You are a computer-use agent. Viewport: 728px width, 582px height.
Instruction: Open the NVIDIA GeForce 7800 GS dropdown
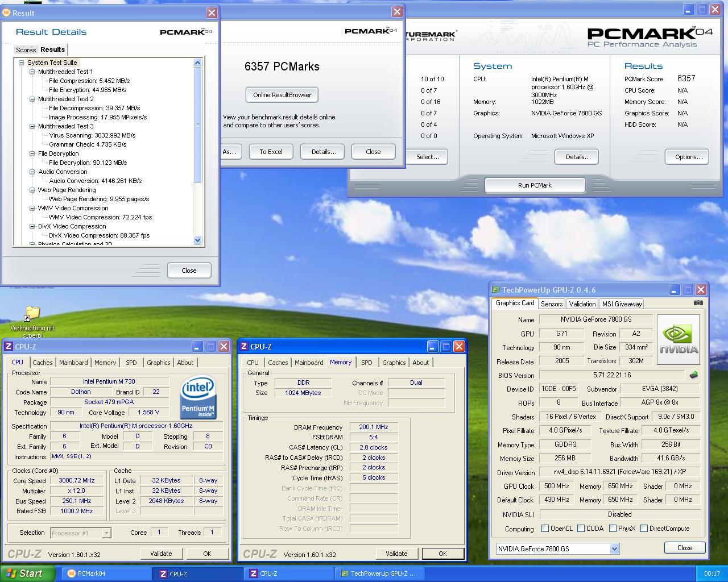(614, 549)
